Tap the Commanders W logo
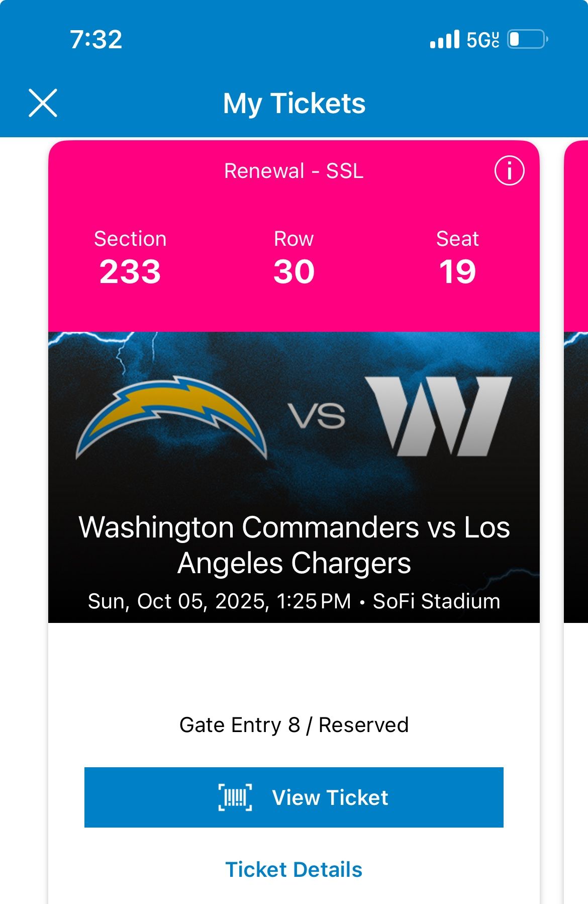The image size is (588, 904). 438,416
